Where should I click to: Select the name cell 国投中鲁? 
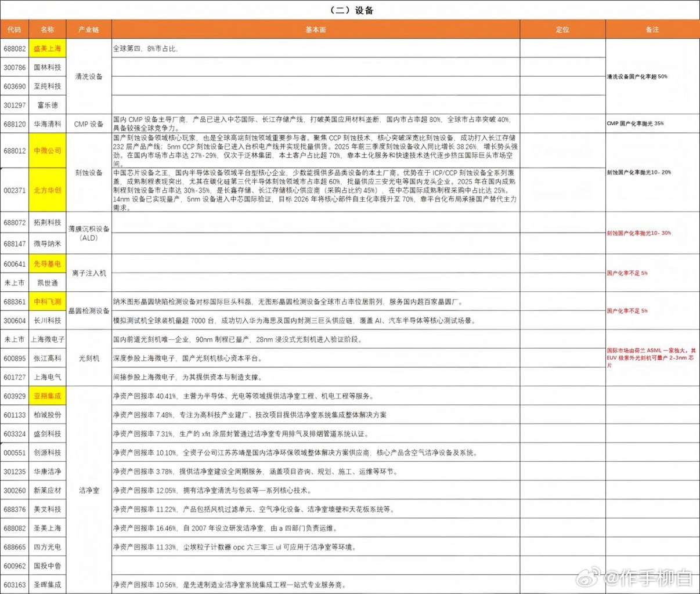pos(48,566)
